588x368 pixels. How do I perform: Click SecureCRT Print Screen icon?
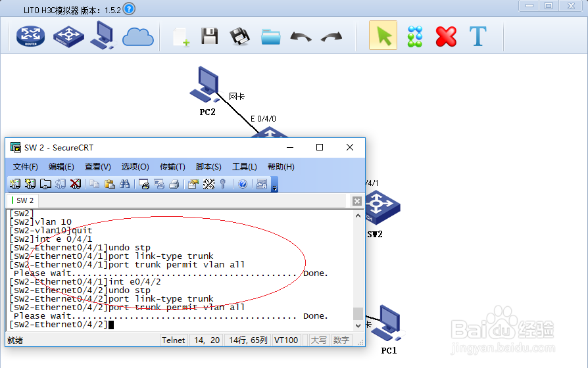[144, 183]
